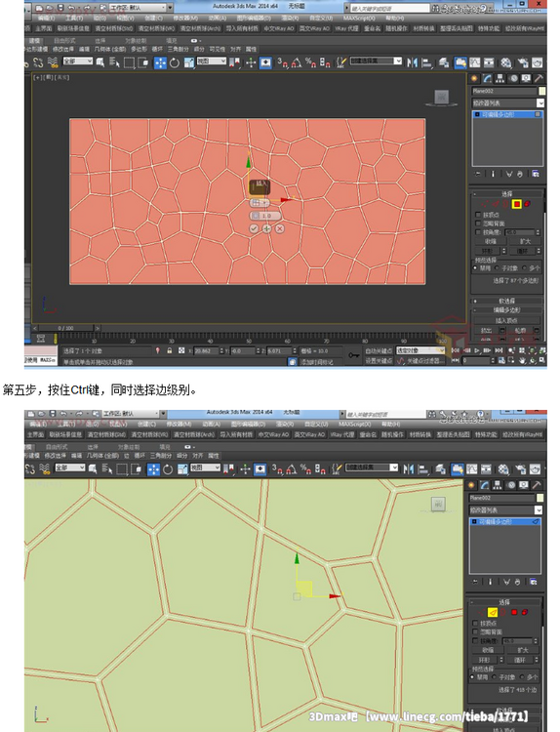Image resolution: width=560 pixels, height=732 pixels.
Task: Enable 忽略背面 checkbox in green-viewport screenshot
Action: coord(475,631)
